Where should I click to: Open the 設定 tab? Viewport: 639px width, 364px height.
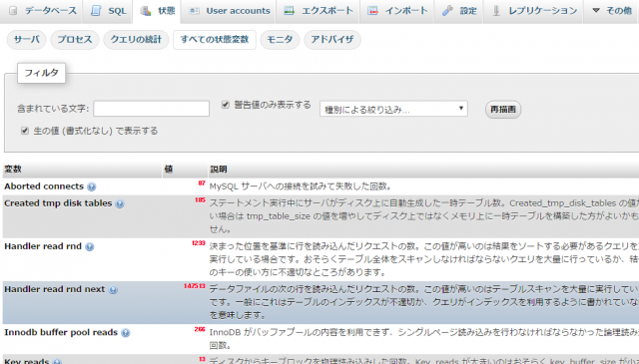tap(458, 11)
